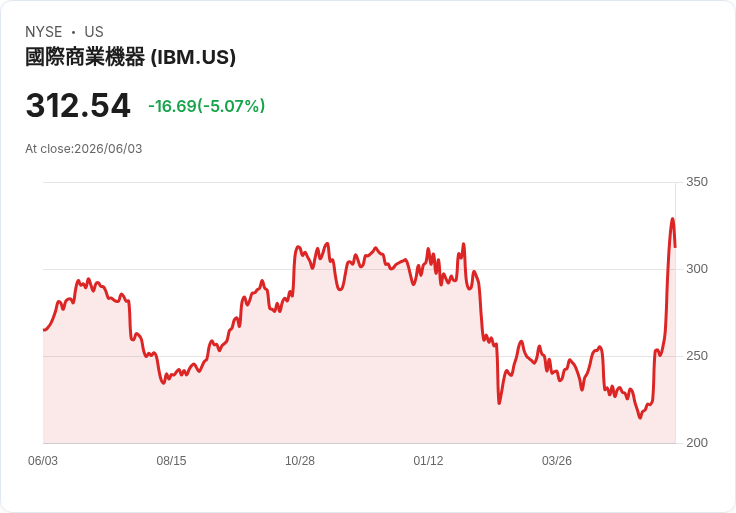Viewport: 736px width, 513px height.
Task: Click the 300 horizontal gridline
Action: click(359, 269)
